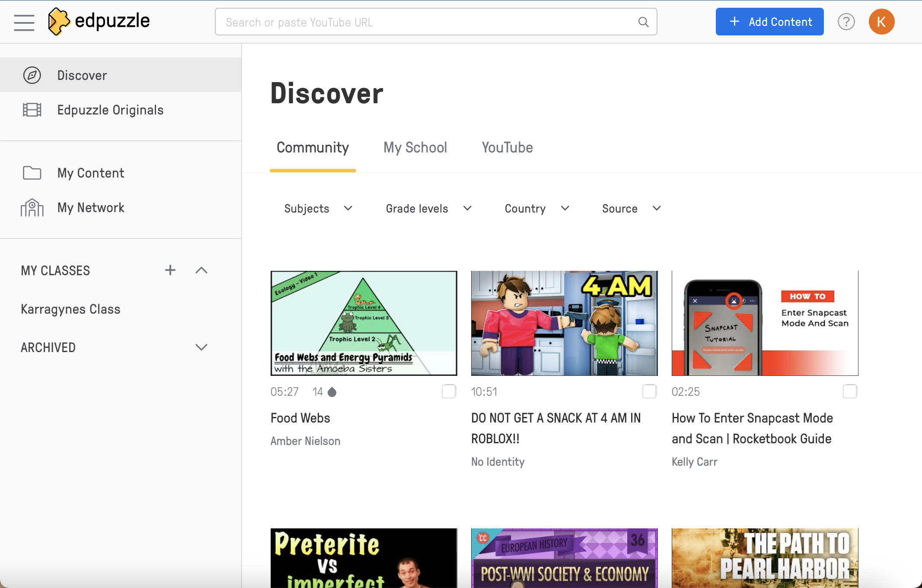Click the 02:25 duration text
Image resolution: width=922 pixels, height=588 pixels.
(686, 392)
